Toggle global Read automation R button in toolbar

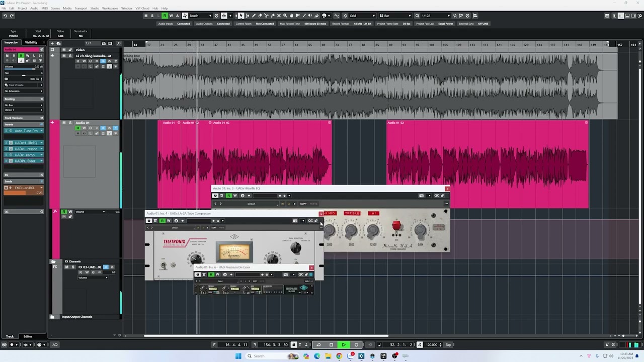click(165, 16)
